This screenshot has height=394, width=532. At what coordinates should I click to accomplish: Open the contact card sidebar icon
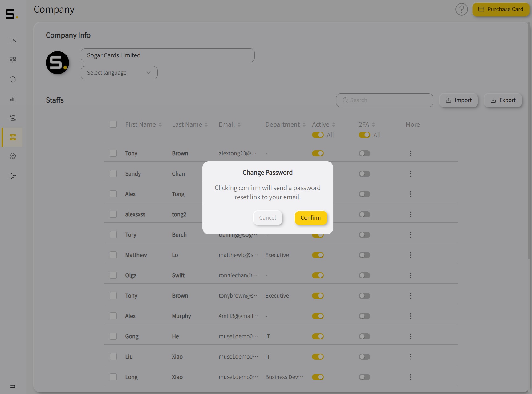[x=13, y=41]
